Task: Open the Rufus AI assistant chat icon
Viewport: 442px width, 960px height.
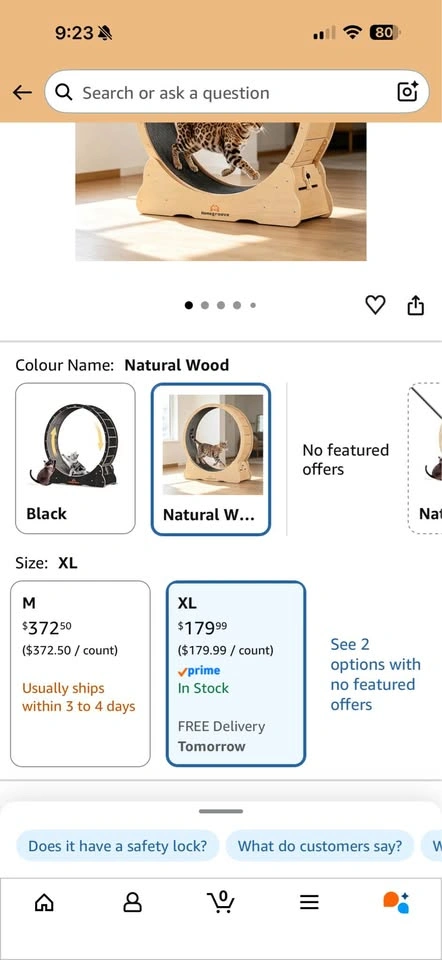Action: point(396,902)
